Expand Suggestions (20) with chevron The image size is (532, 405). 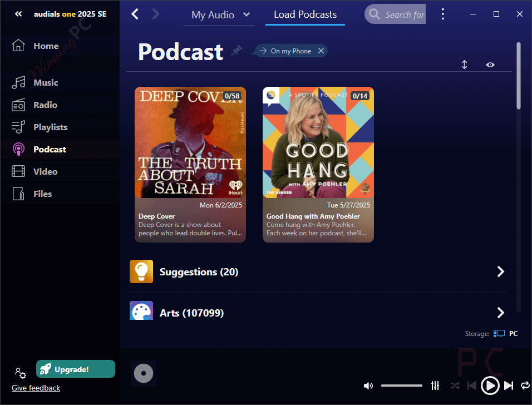500,271
